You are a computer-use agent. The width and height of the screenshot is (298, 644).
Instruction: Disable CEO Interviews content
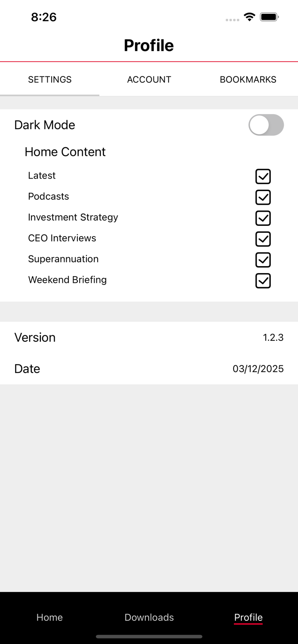pyautogui.click(x=263, y=239)
